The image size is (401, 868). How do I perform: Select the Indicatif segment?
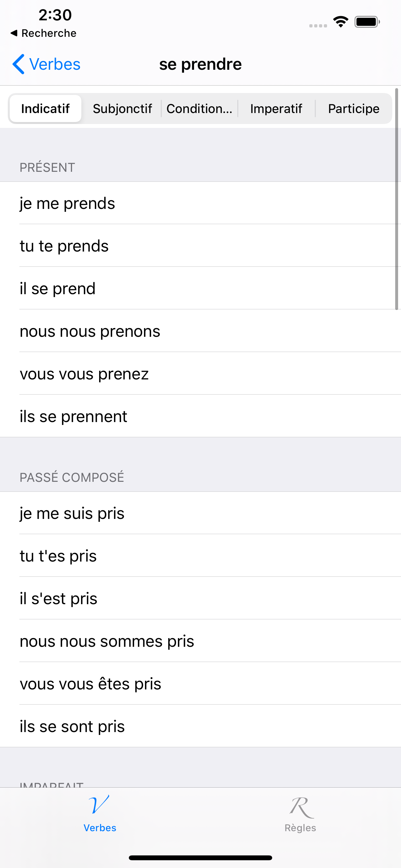(45, 108)
